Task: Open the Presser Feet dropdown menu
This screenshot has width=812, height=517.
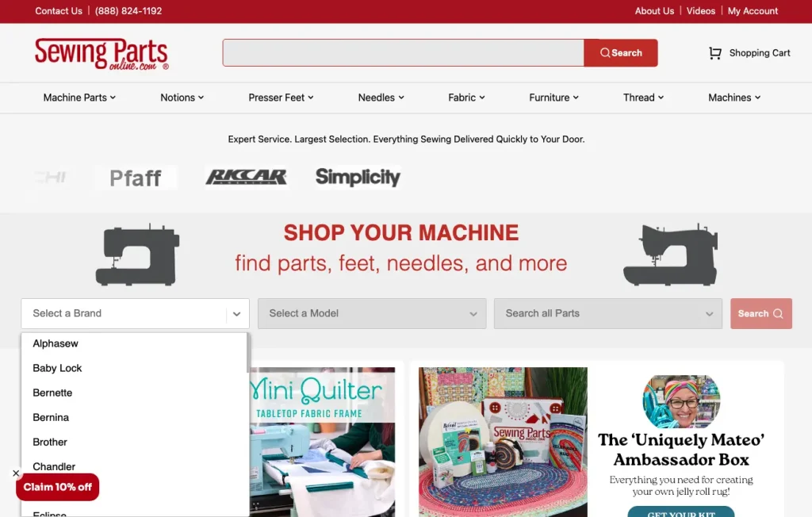Action: [x=281, y=98]
